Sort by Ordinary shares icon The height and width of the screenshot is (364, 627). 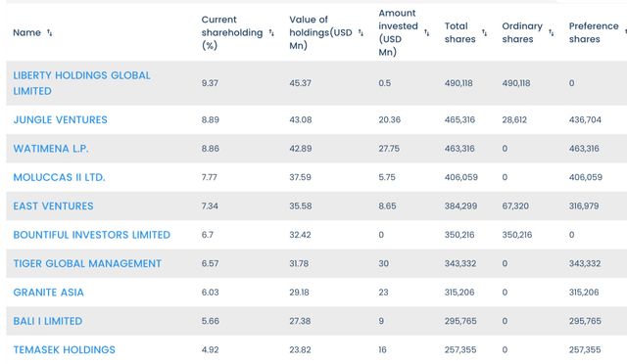pos(552,32)
